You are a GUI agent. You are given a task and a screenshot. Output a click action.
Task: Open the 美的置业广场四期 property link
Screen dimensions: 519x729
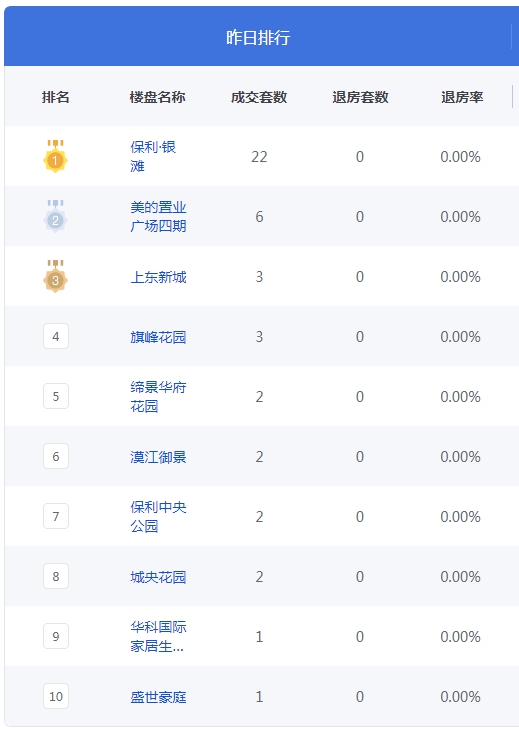[158, 216]
